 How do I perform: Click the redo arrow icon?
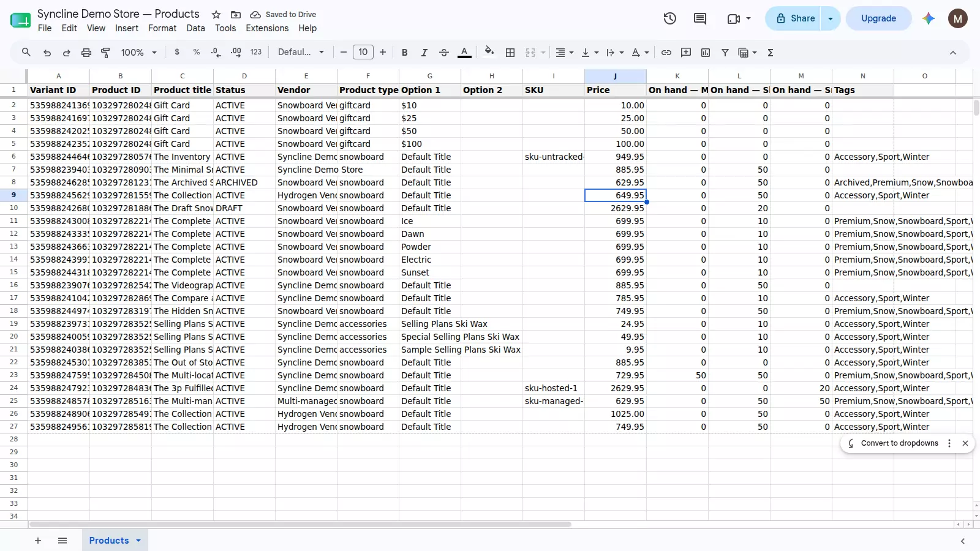[67, 53]
